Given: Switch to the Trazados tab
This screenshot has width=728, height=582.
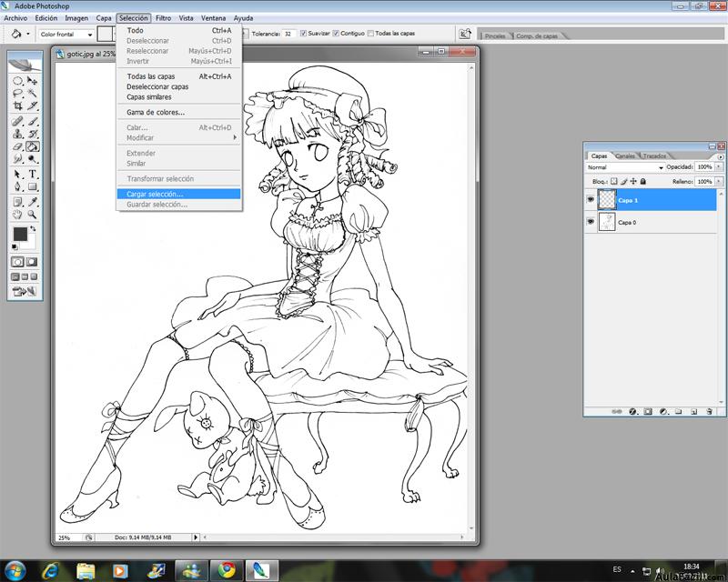Looking at the screenshot, I should click(x=654, y=156).
